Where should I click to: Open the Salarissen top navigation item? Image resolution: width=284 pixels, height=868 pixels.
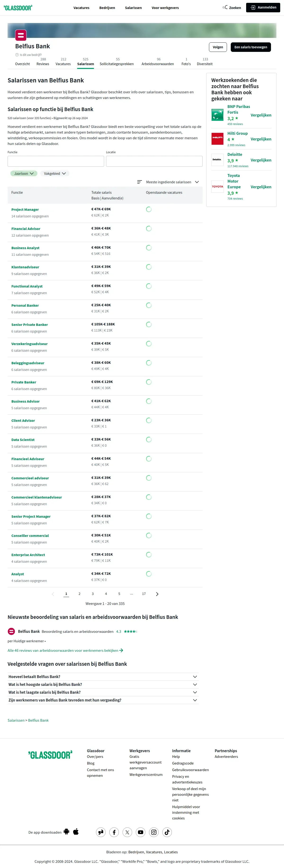click(x=133, y=8)
